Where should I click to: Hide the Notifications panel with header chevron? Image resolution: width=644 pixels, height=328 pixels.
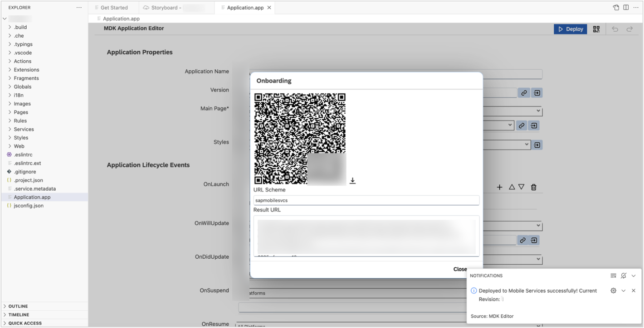634,276
